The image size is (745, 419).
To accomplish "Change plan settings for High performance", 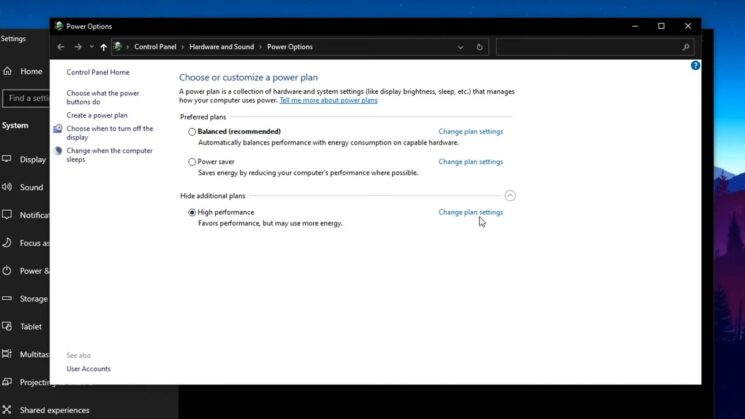I will (x=470, y=212).
